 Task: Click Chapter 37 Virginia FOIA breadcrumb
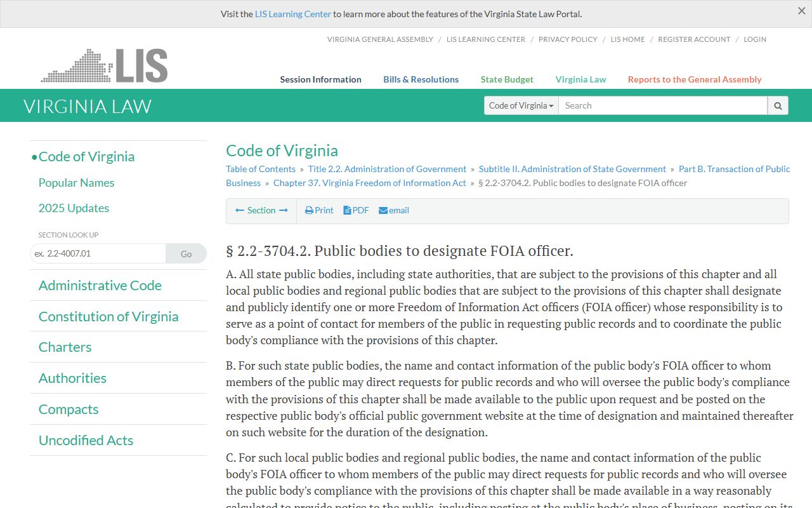point(370,183)
